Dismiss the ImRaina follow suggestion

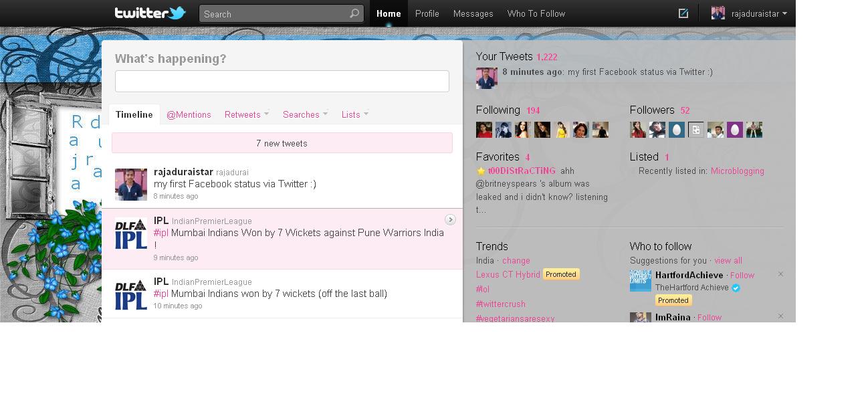(780, 316)
